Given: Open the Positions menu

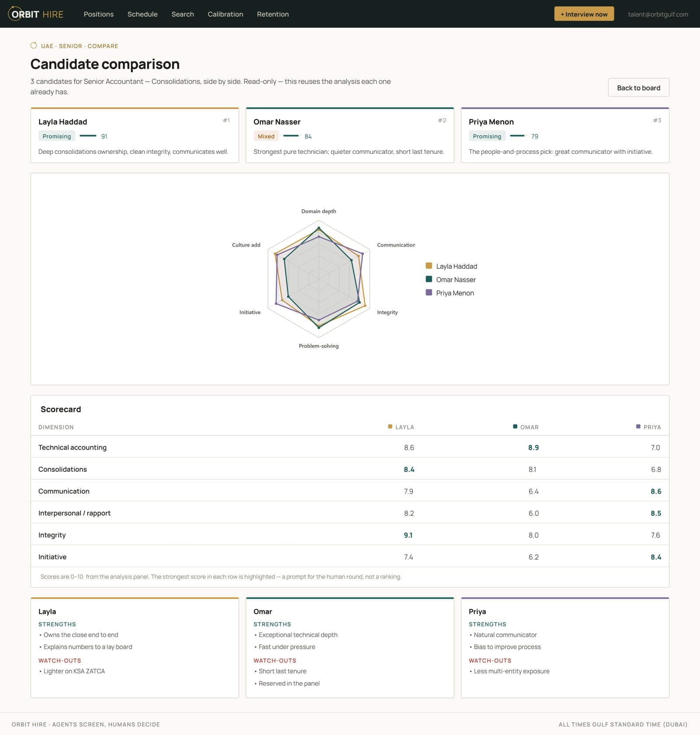Looking at the screenshot, I should pyautogui.click(x=98, y=14).
